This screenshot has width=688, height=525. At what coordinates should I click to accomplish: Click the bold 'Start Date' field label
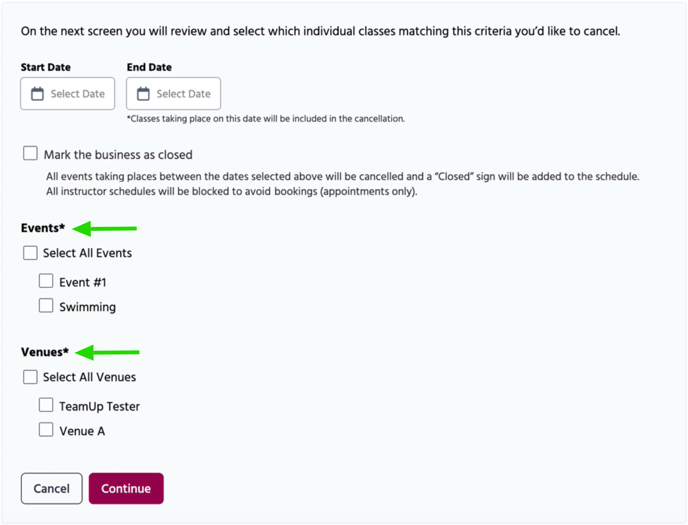[46, 67]
